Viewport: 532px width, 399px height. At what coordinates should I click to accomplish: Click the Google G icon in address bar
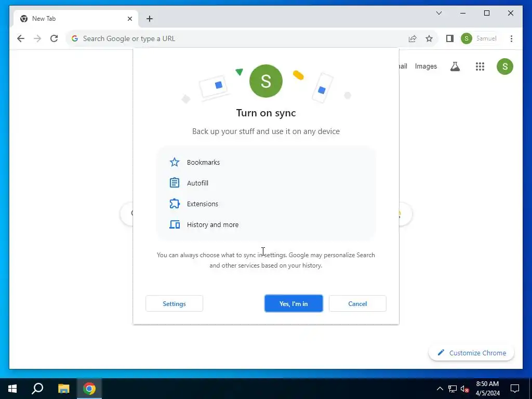tap(75, 38)
